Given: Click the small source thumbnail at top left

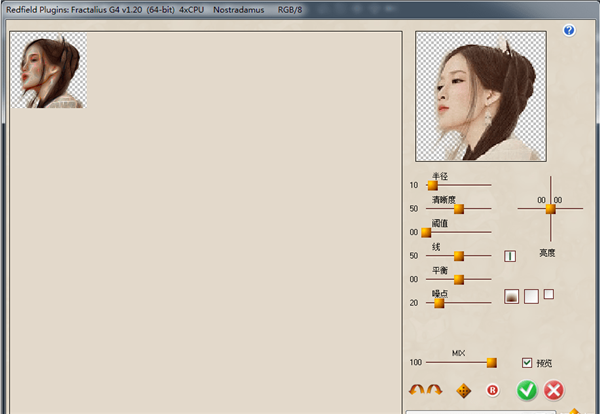Looking at the screenshot, I should coord(48,70).
